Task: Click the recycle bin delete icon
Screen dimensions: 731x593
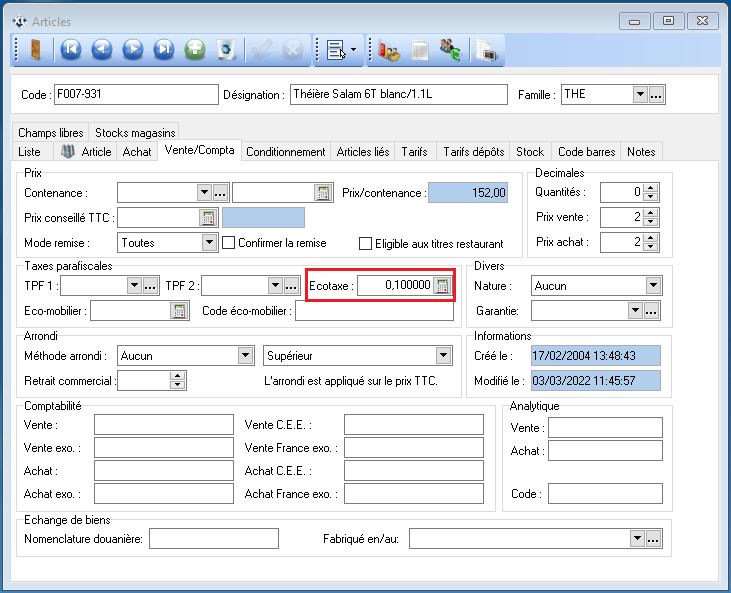Action: tap(227, 49)
